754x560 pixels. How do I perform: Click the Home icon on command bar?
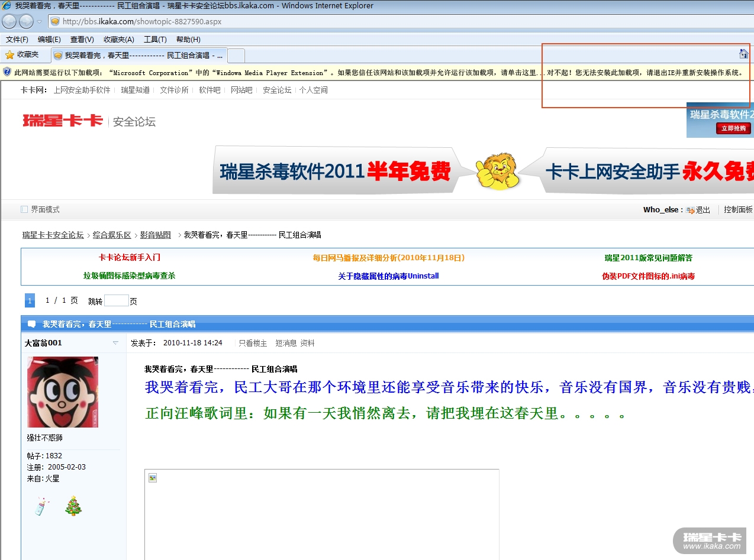[743, 54]
